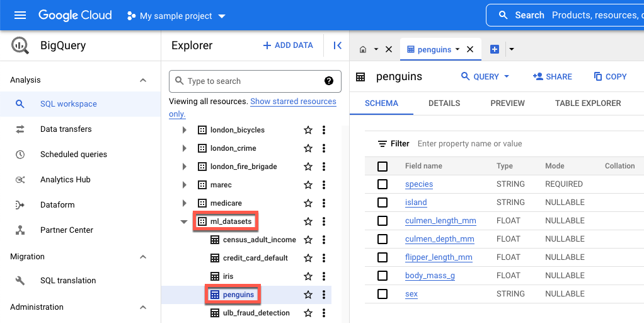This screenshot has width=644, height=323.
Task: Open the My sample project selector
Action: 176,16
